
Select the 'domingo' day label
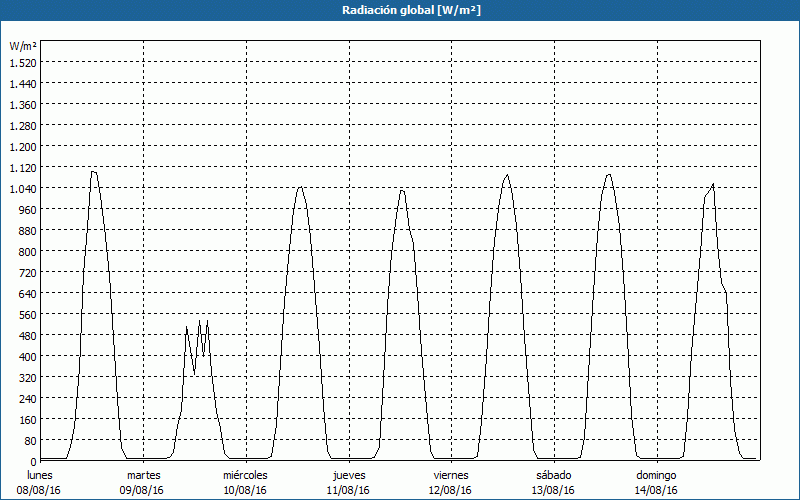656,475
